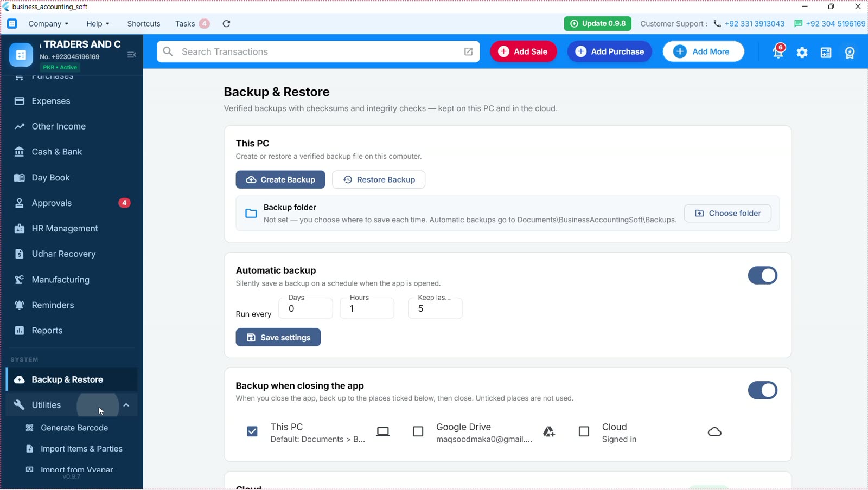868x490 pixels.
Task: Focus the Search Transactions field
Action: 318,51
